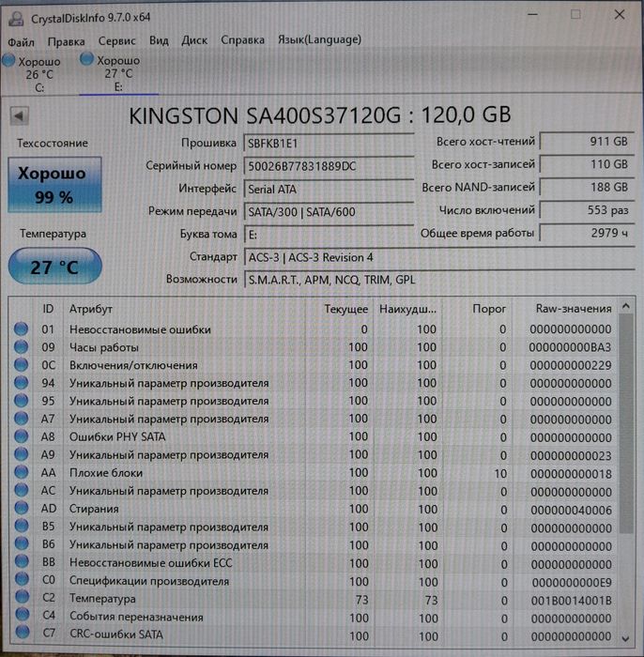Click the status icon for attribute 01
The height and width of the screenshot is (657, 644).
21,328
